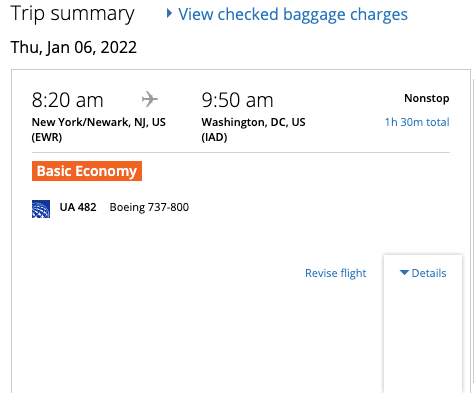Click the New York/Newark, NJ, US origin

99,122
